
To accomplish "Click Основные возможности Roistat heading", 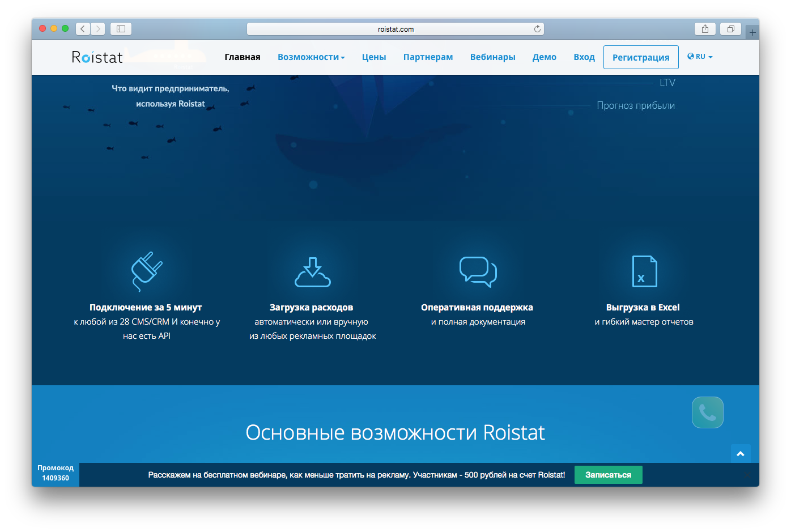I will (x=395, y=433).
